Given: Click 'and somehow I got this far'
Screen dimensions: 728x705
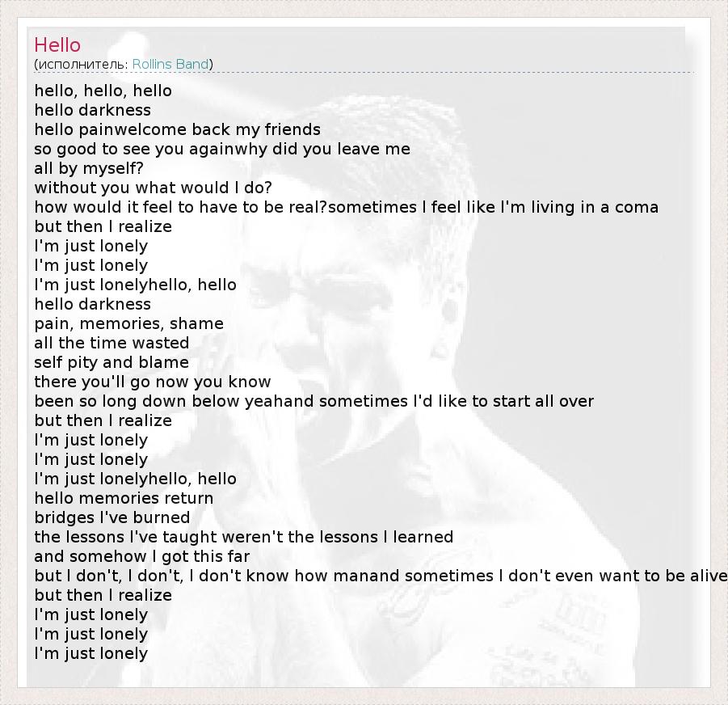Looking at the screenshot, I should pyautogui.click(x=141, y=556).
